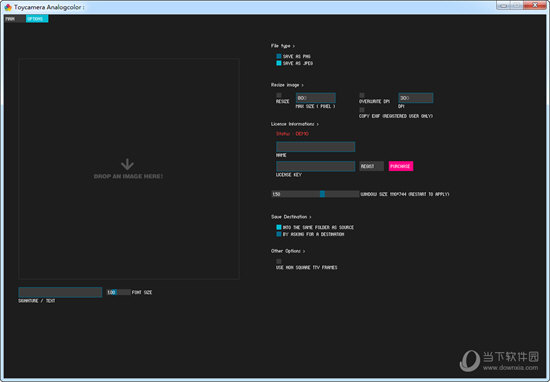Click the File type section heading
The height and width of the screenshot is (382, 550).
point(283,46)
